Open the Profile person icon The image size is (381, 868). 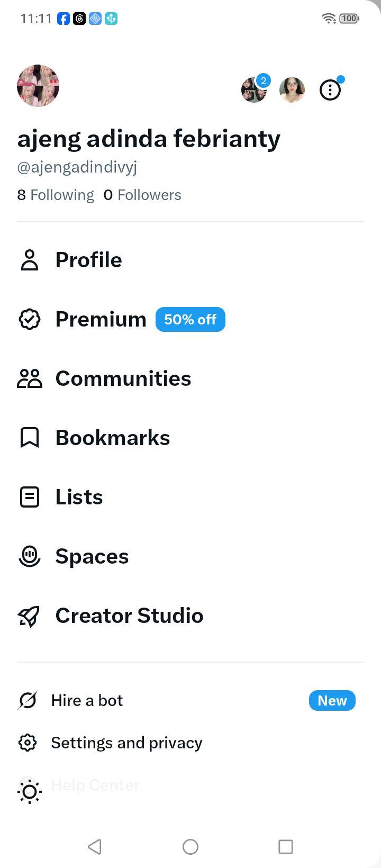[30, 260]
